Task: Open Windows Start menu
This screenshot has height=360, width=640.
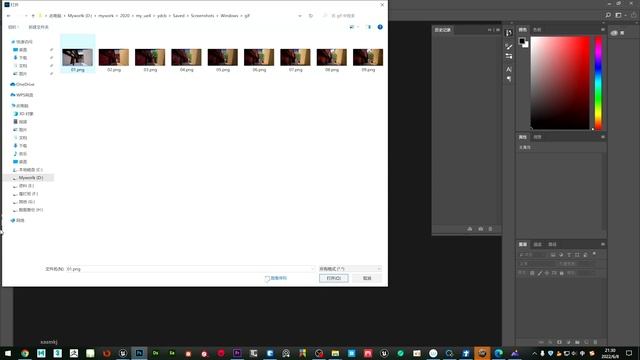Action: [8, 353]
